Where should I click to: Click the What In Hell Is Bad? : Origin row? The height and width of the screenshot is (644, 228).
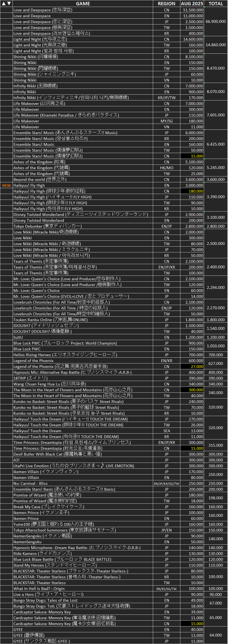pos(114,589)
